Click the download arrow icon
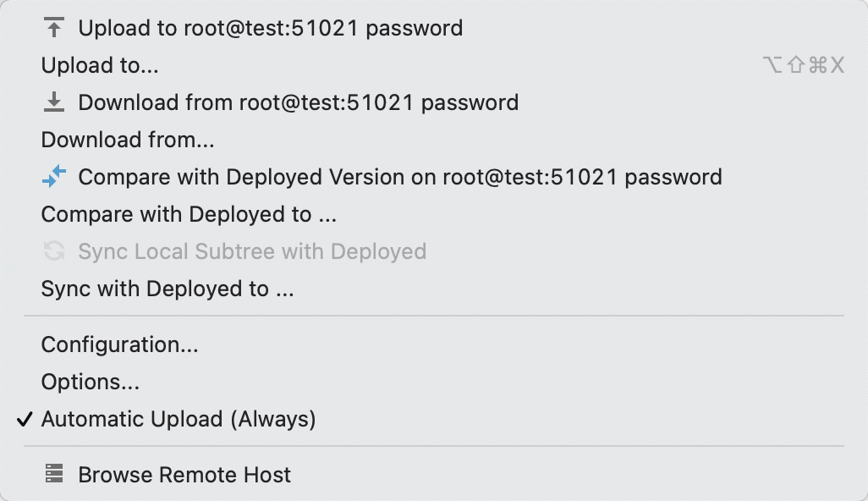 pyautogui.click(x=54, y=102)
